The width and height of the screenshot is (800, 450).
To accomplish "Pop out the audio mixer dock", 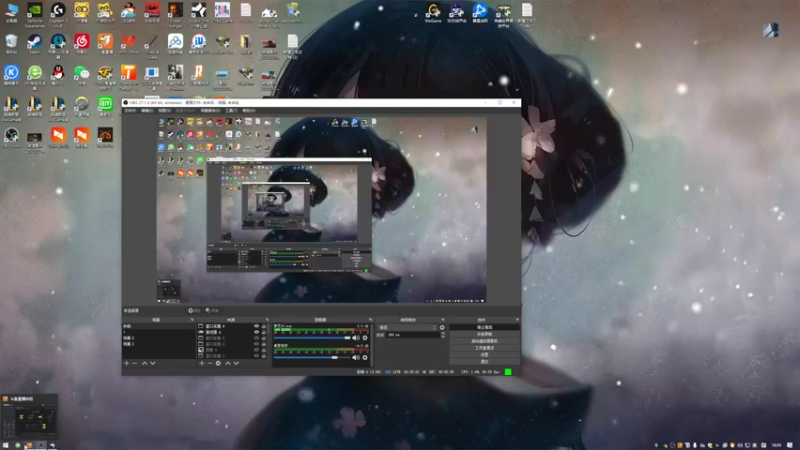I will point(370,320).
